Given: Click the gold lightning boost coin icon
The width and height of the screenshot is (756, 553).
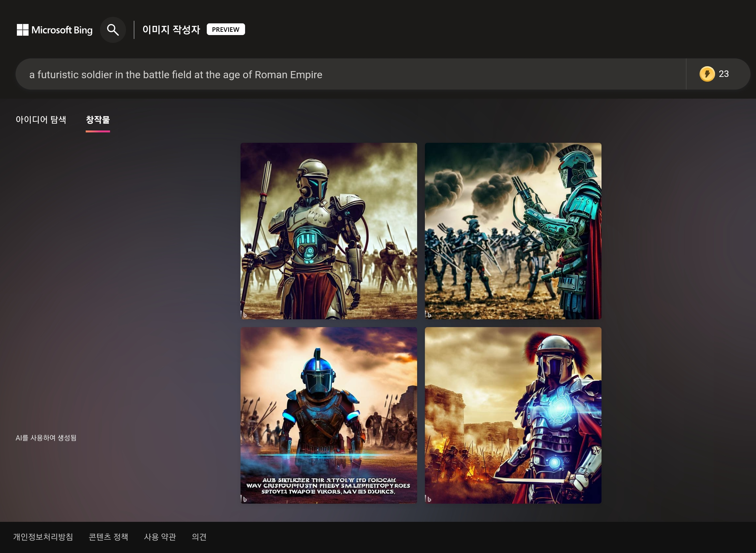Looking at the screenshot, I should coord(707,74).
